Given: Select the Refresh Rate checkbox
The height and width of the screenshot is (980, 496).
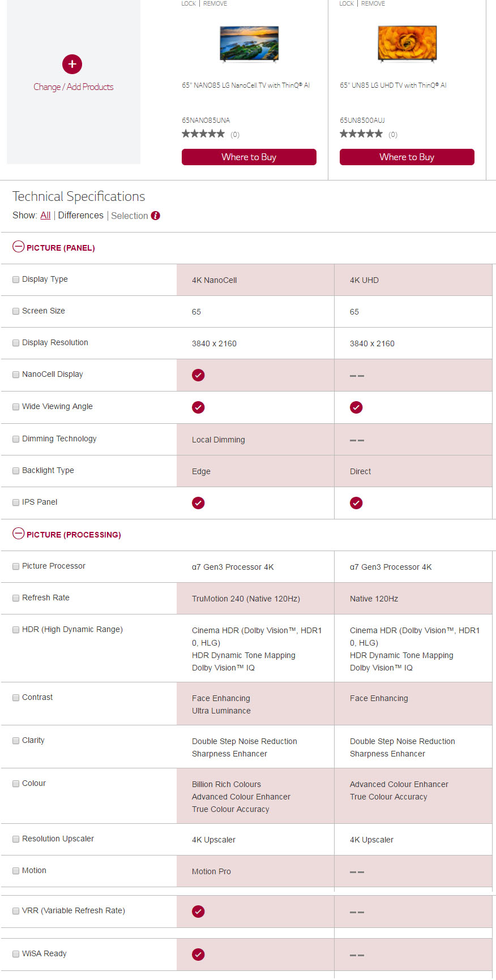Looking at the screenshot, I should (x=16, y=598).
